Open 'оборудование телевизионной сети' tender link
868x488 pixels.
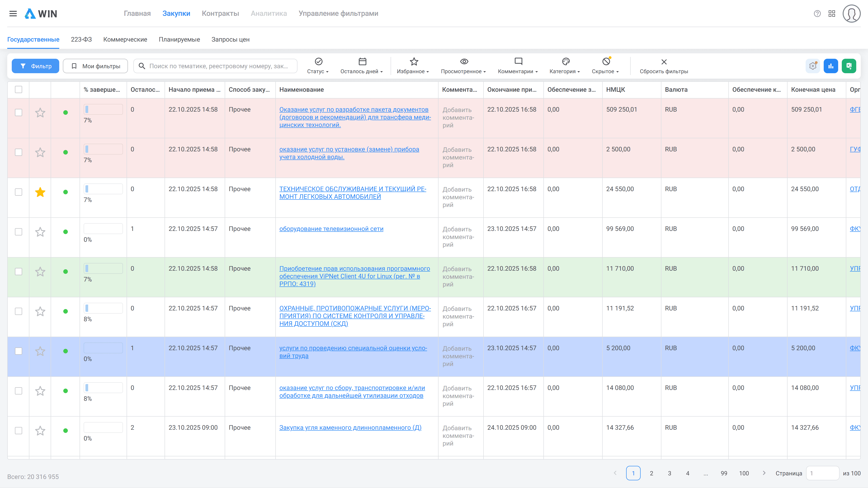(331, 229)
